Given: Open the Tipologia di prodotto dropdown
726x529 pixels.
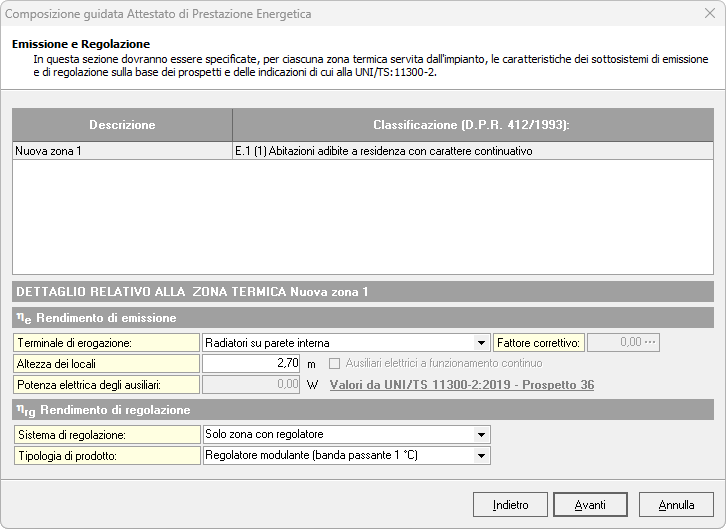Looking at the screenshot, I should (482, 455).
